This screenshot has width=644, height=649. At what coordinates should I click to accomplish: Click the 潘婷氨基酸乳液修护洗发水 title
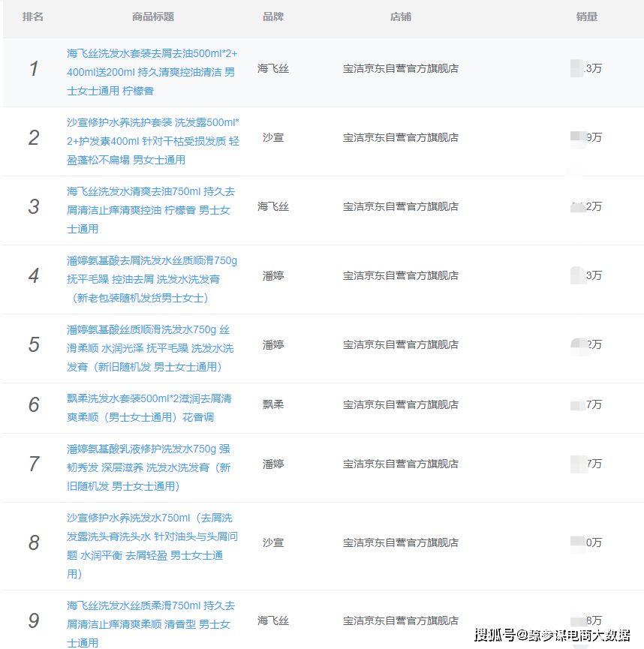[x=150, y=464]
